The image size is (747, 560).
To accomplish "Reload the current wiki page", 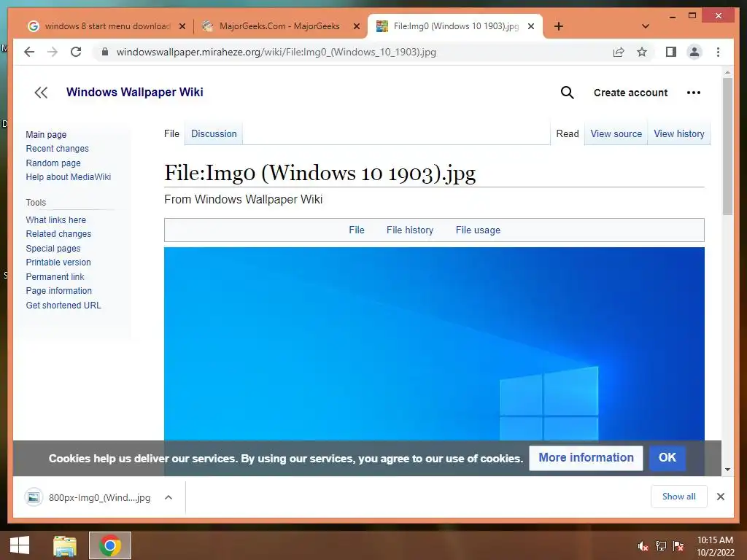I will (76, 52).
